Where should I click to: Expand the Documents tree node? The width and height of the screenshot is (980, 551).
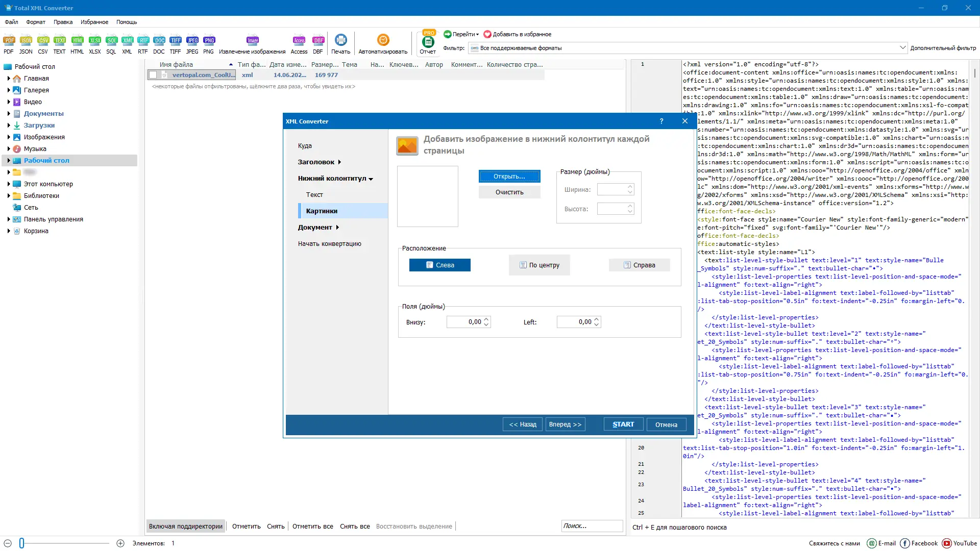coord(9,114)
